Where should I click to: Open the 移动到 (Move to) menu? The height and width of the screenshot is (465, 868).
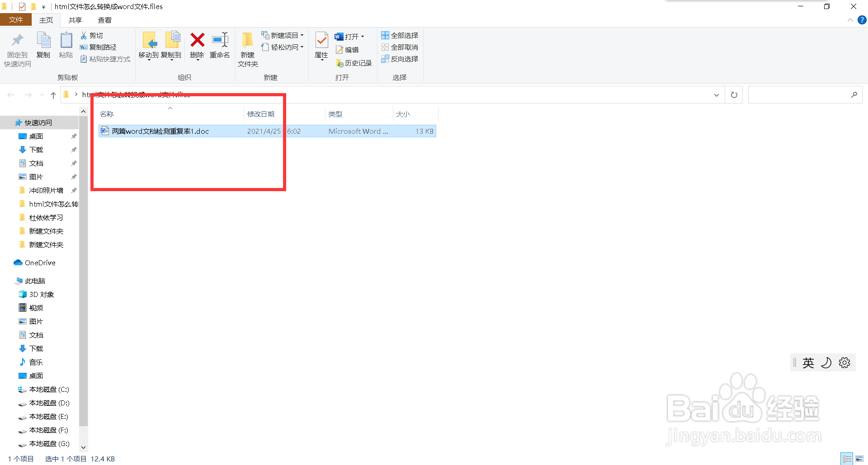(x=149, y=46)
